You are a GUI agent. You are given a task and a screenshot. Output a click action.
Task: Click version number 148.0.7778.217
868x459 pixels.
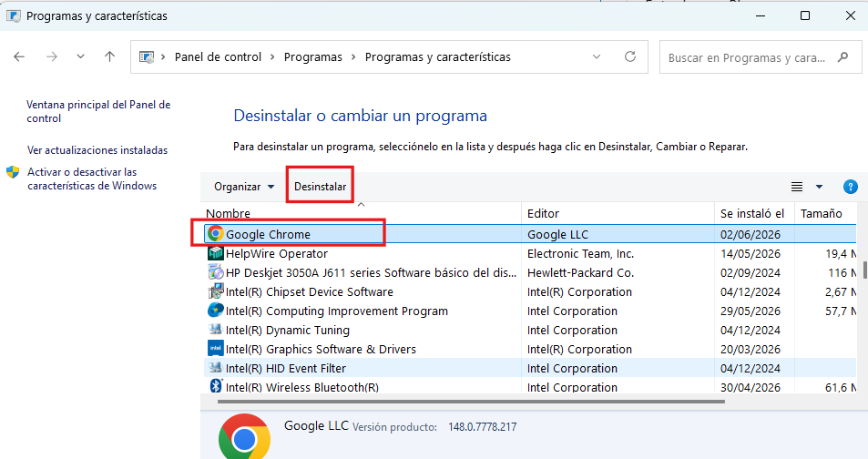tap(482, 427)
